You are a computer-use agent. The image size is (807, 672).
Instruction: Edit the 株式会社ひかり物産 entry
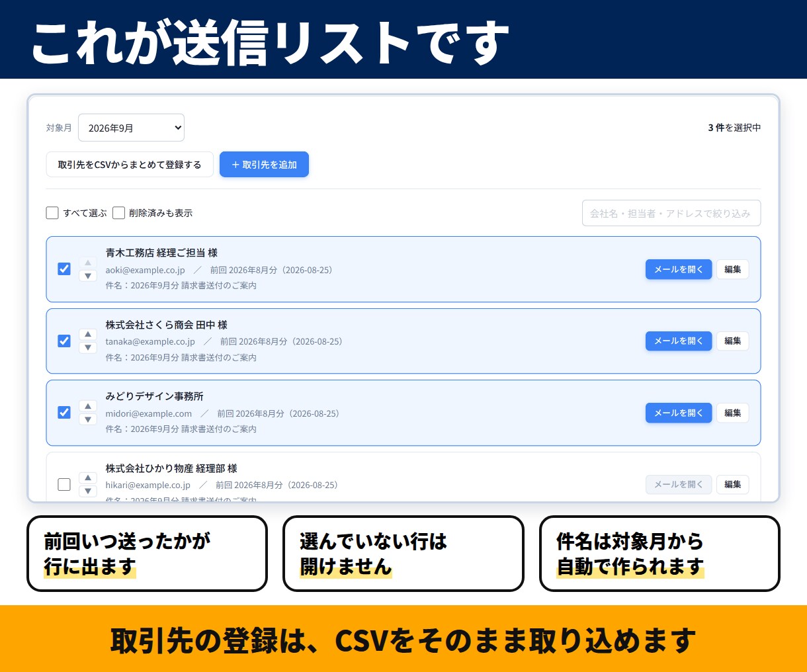click(732, 484)
